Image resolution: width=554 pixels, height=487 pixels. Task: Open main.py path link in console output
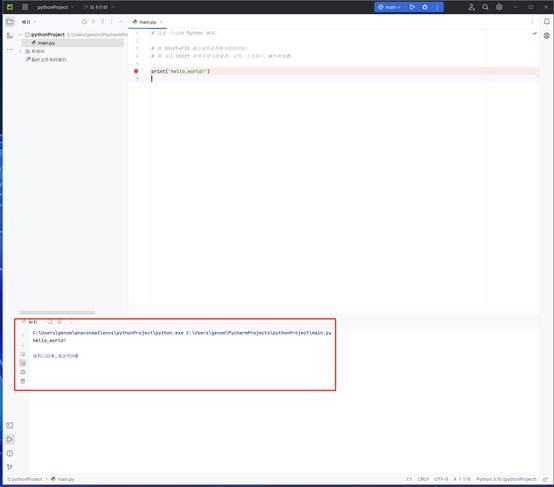coord(259,333)
